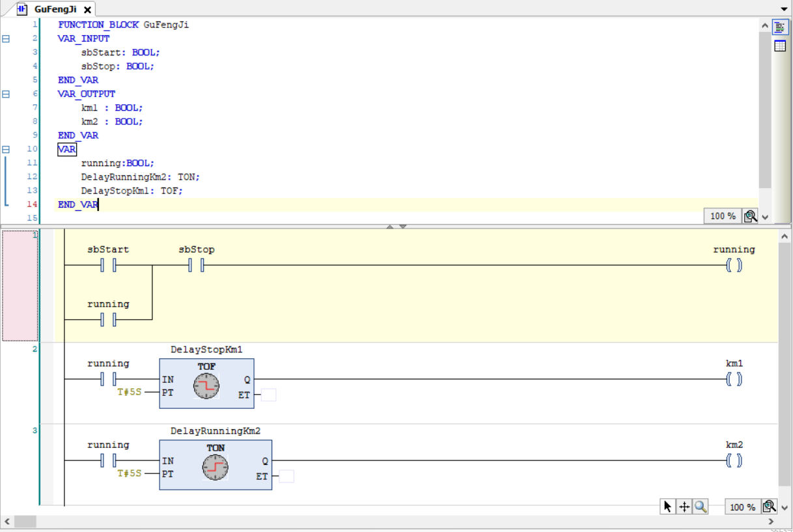Image resolution: width=793 pixels, height=532 pixels.
Task: Click the 'km1 : BOOL;' declaration line
Action: click(x=112, y=107)
